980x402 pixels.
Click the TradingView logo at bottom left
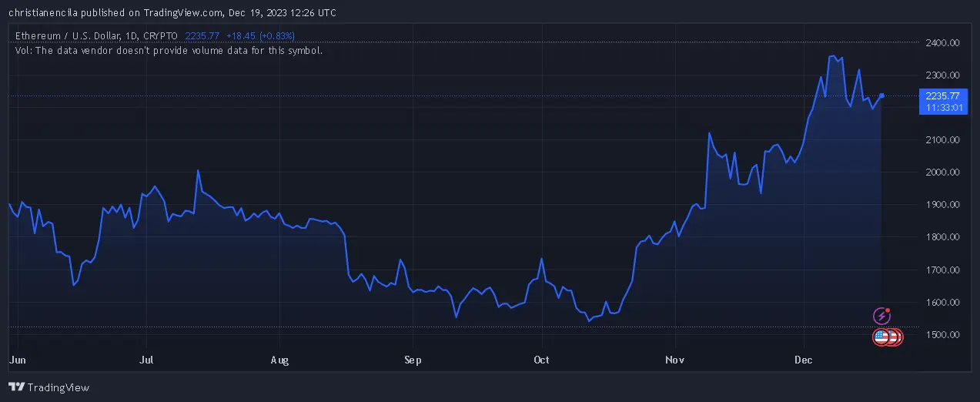click(x=49, y=387)
